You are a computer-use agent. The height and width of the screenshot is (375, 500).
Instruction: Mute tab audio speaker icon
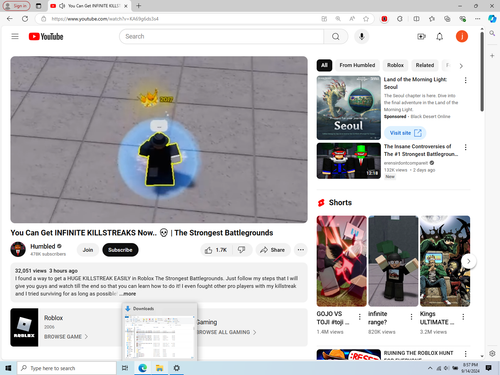click(x=62, y=6)
